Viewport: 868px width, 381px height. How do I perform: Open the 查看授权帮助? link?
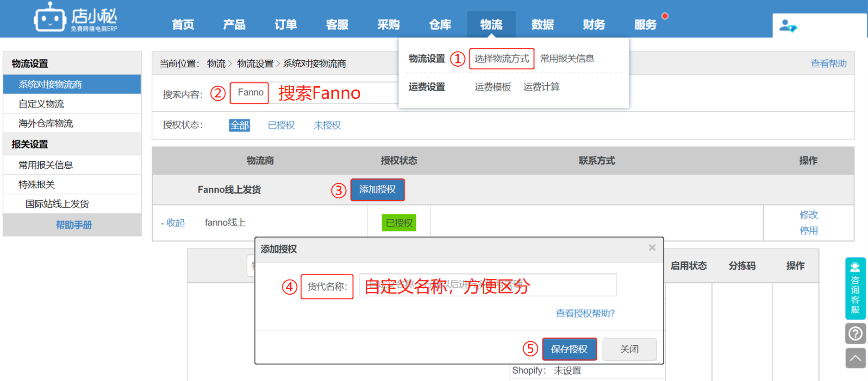[x=585, y=313]
